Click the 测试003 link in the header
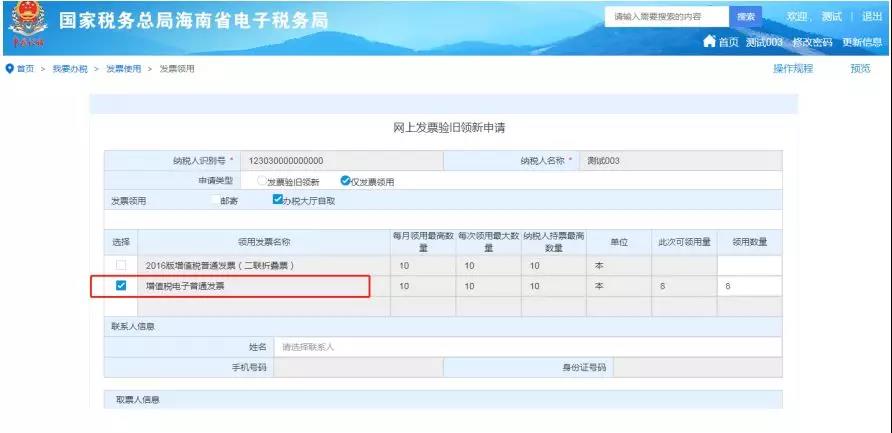 764,42
